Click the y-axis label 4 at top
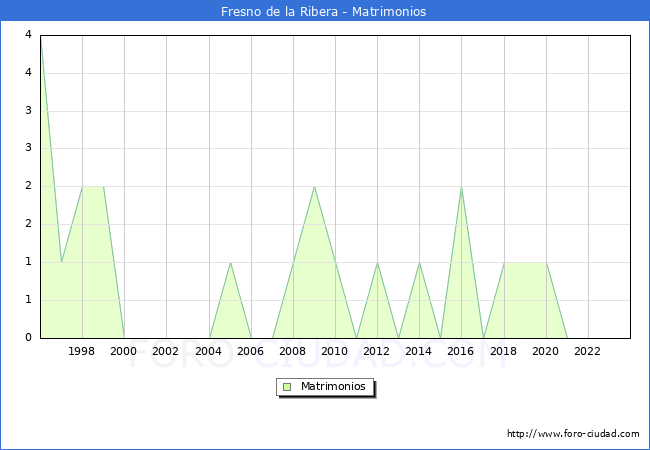 click(x=29, y=35)
